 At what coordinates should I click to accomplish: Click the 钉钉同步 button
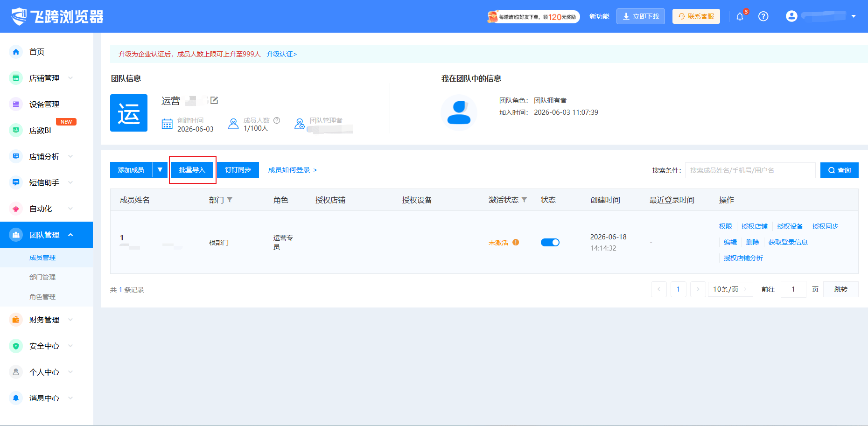tap(238, 170)
